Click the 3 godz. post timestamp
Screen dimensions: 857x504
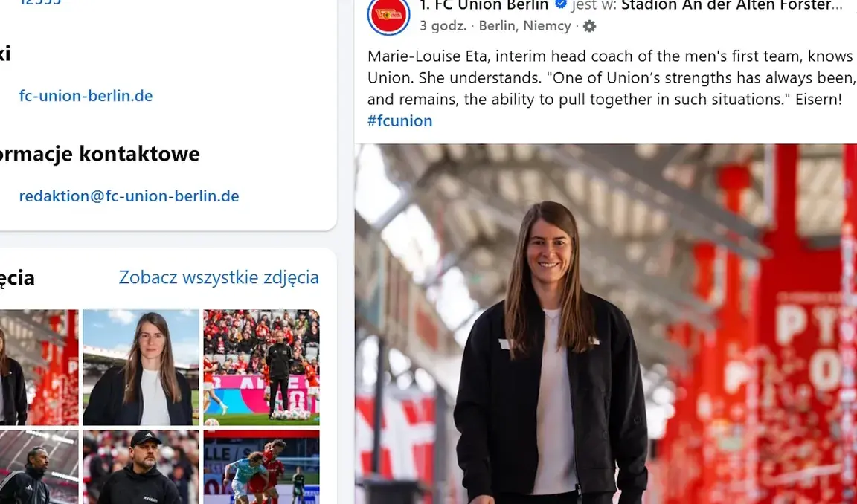tap(443, 26)
